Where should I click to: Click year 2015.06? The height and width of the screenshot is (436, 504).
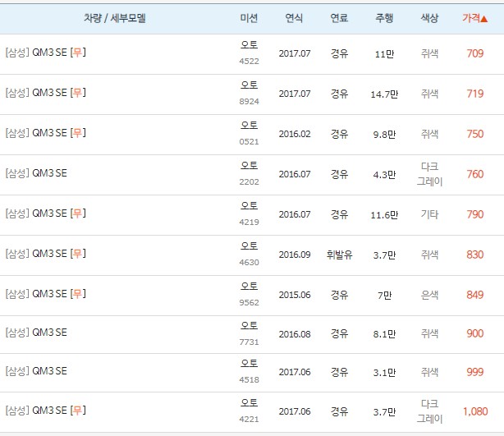pyautogui.click(x=295, y=295)
